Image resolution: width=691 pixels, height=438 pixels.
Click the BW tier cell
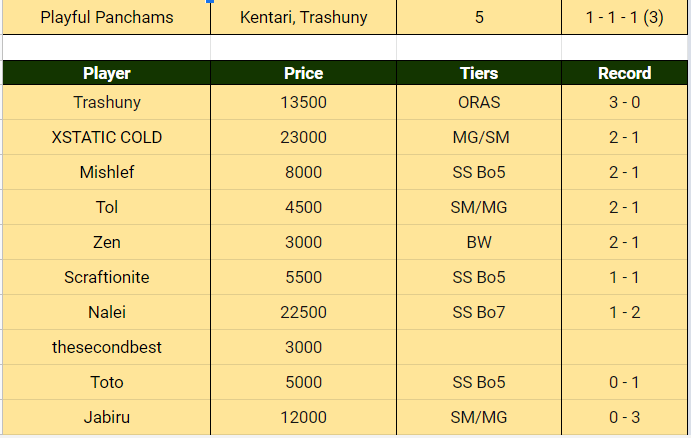(479, 242)
